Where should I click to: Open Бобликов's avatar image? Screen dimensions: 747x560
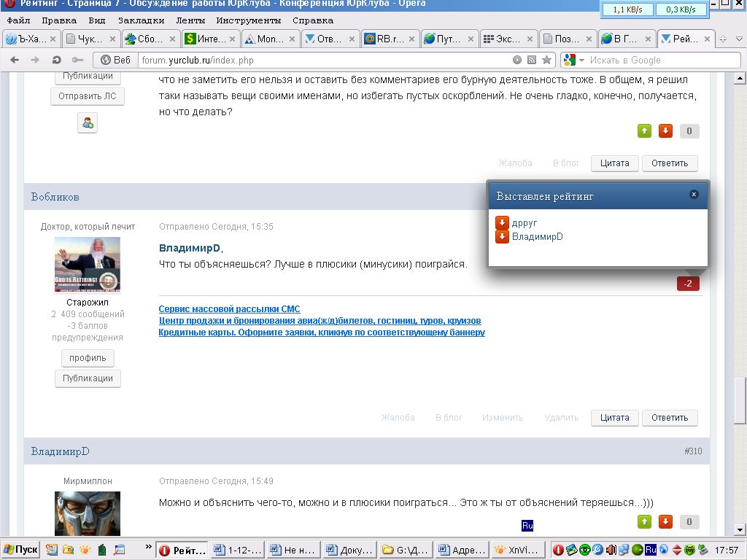pos(88,264)
